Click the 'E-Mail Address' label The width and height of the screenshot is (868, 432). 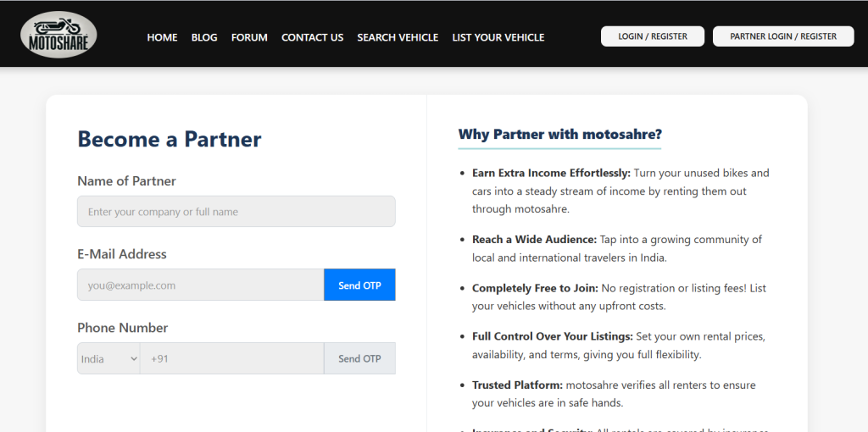(122, 254)
